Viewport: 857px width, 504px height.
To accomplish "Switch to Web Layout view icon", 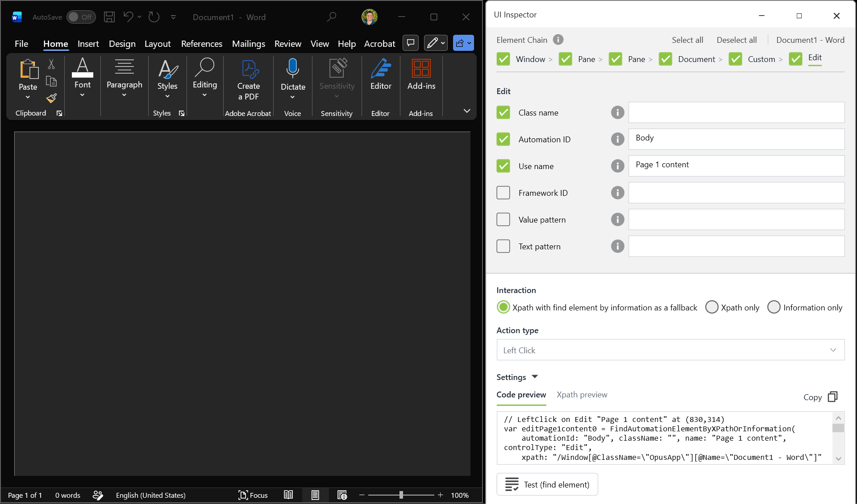I will [x=342, y=495].
